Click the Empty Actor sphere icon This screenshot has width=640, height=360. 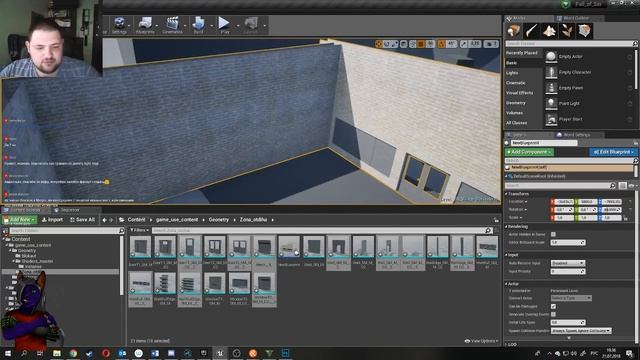coord(551,56)
